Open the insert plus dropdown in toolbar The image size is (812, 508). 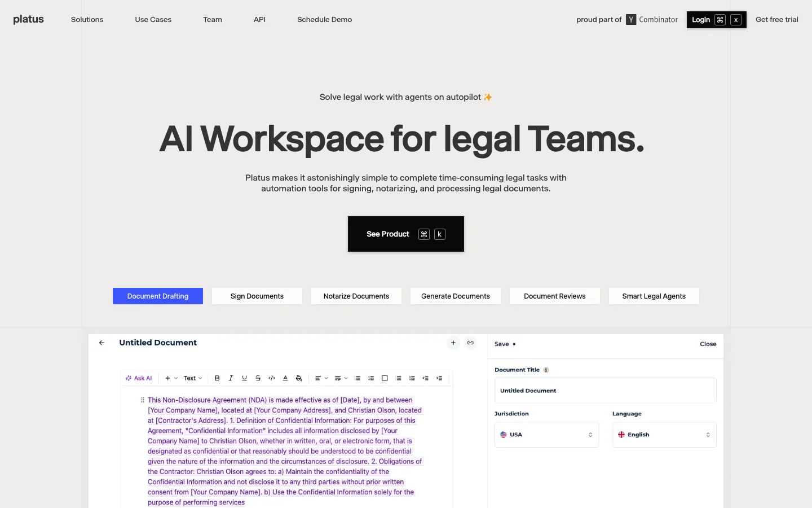click(171, 378)
